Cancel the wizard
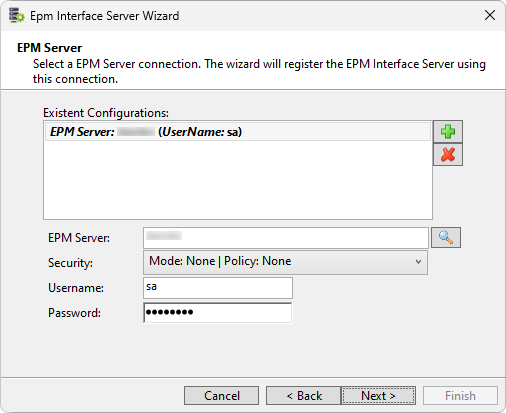Viewport: 506px width, 413px height. (x=221, y=396)
